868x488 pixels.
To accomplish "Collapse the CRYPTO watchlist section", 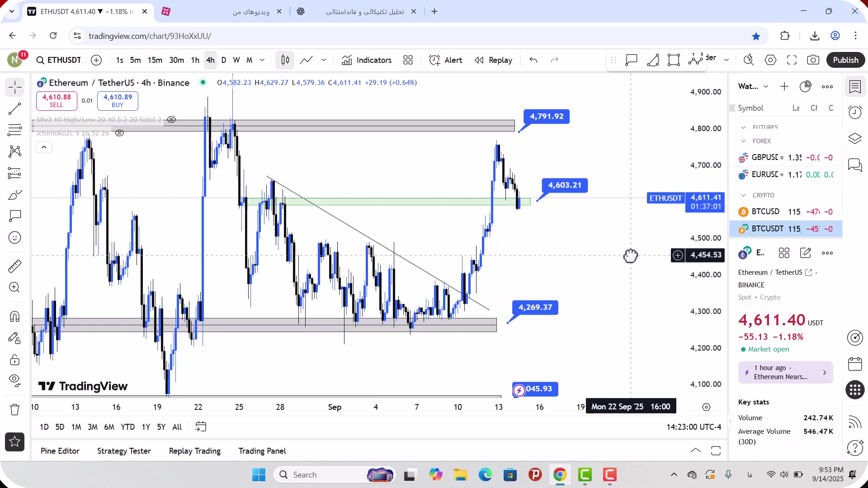I will 743,196.
